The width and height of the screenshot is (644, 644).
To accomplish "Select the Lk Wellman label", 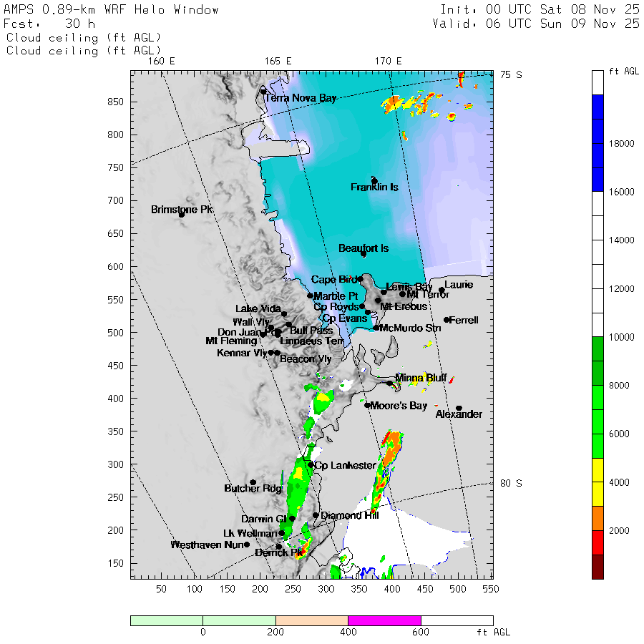I will coord(250,534).
